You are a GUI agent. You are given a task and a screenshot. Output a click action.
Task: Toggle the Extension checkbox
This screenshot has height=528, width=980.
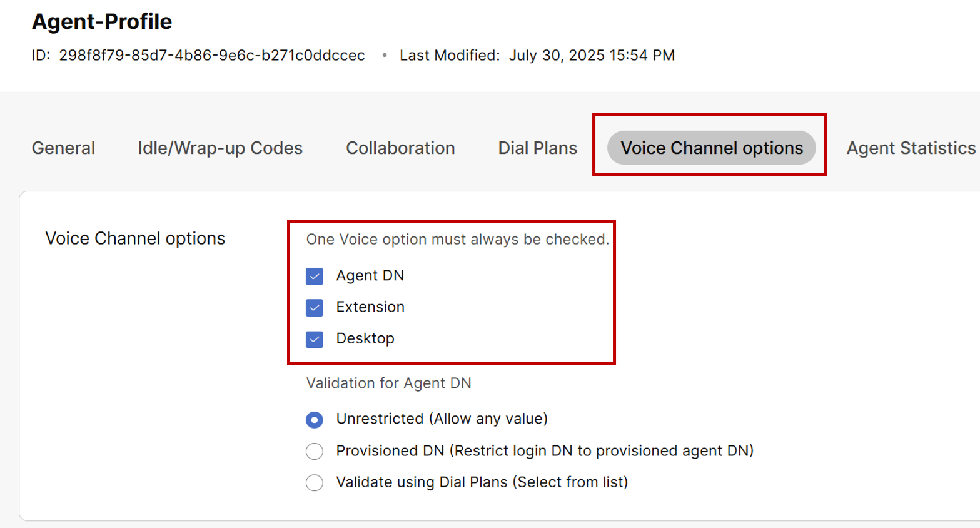315,307
